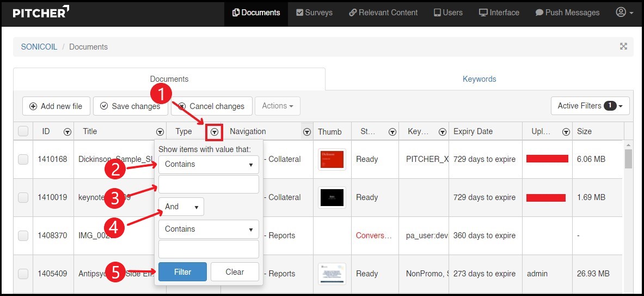Open the And logic operator dropdown

pyautogui.click(x=181, y=207)
